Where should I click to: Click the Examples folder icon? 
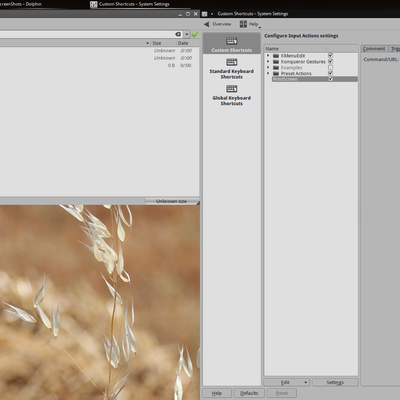(x=276, y=68)
